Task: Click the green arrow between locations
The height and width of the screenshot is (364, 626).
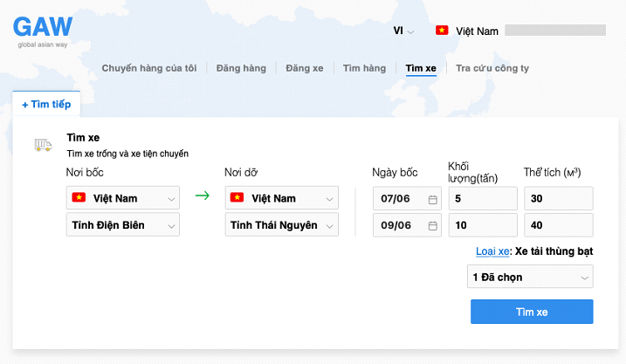Action: coord(203,196)
